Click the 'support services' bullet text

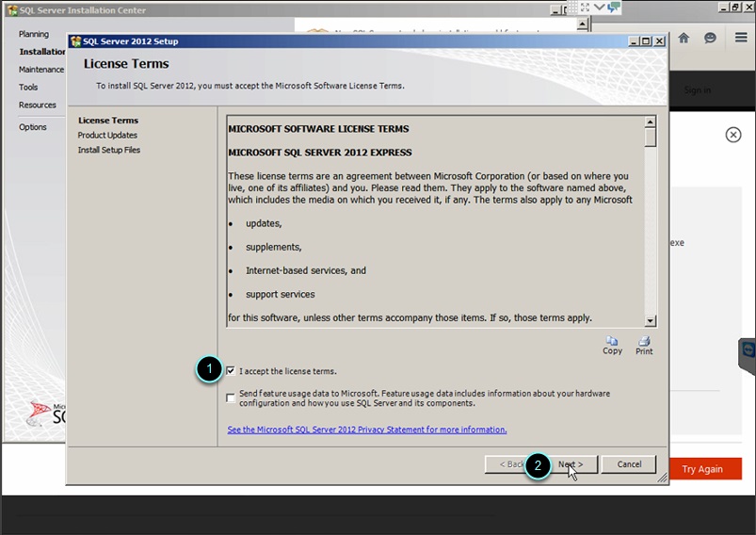point(281,294)
